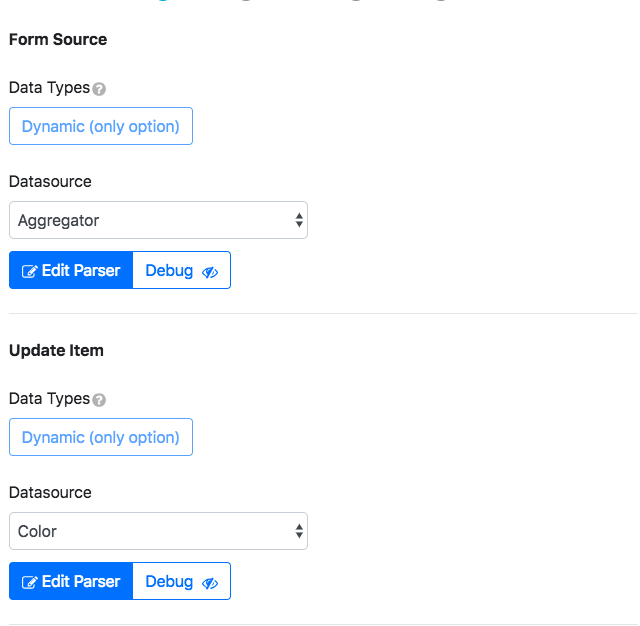Click the Datasource label under Form Source
The height and width of the screenshot is (626, 640).
(50, 182)
